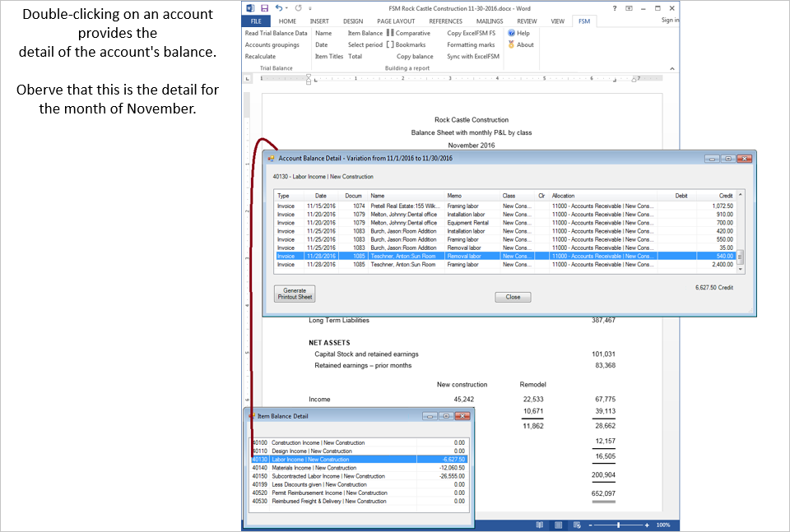
Task: Click Item Balance ribbon command
Action: click(x=365, y=33)
